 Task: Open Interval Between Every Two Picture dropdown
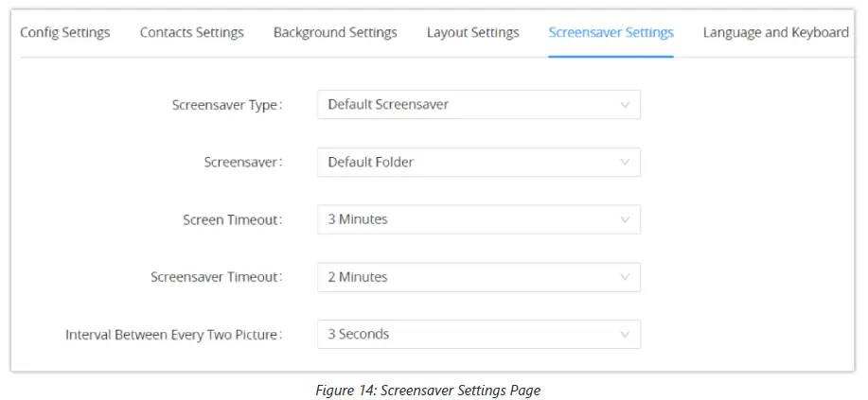478,334
